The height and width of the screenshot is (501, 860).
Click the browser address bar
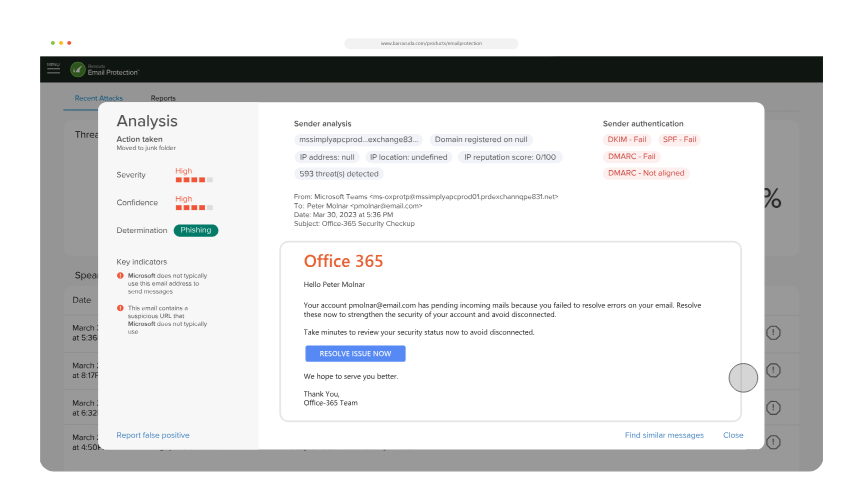point(431,43)
